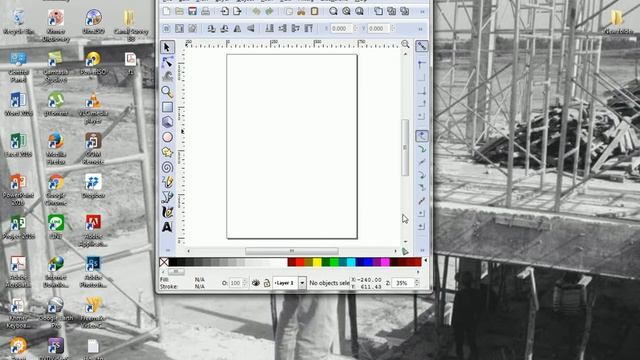The height and width of the screenshot is (360, 640).
Task: Click the Paste clipboard icon
Action: coord(314,11)
